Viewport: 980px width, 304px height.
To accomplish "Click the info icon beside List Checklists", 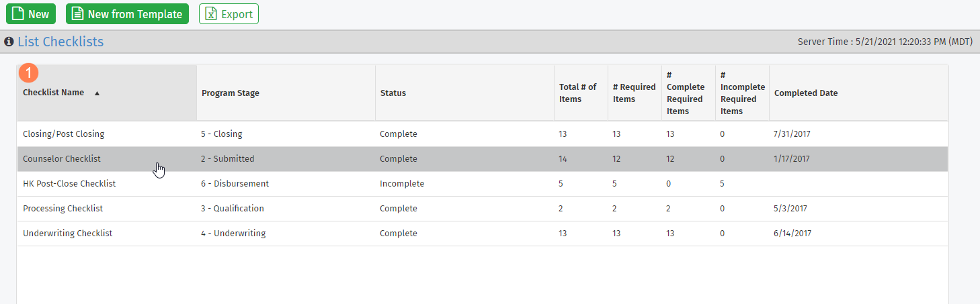I will pyautogui.click(x=9, y=42).
